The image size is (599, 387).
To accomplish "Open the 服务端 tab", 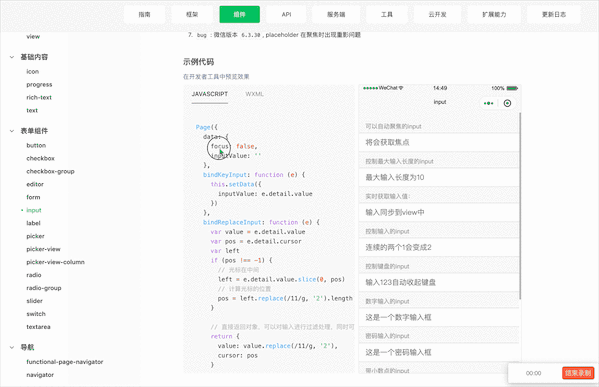I will (336, 15).
